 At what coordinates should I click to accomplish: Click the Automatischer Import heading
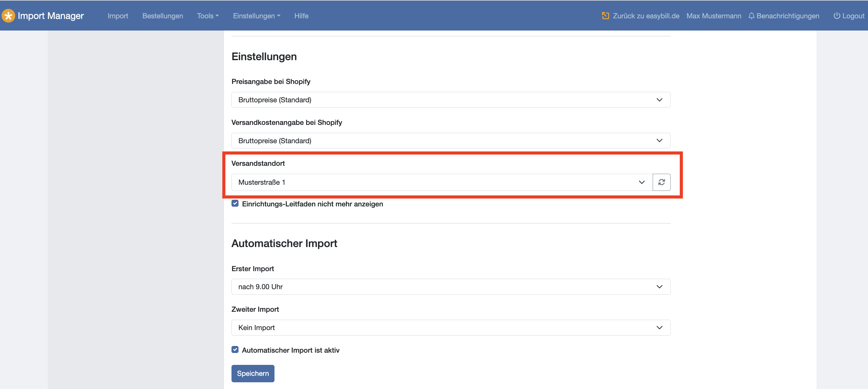point(284,243)
